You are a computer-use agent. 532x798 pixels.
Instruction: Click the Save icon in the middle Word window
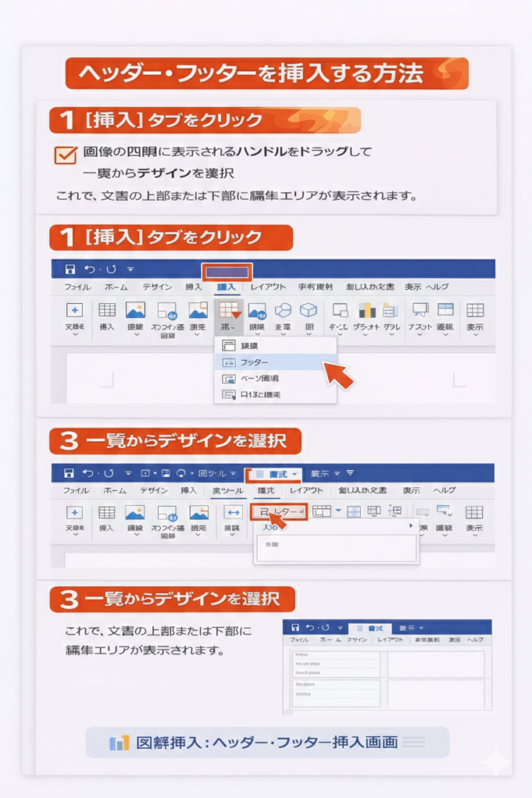pyautogui.click(x=69, y=473)
